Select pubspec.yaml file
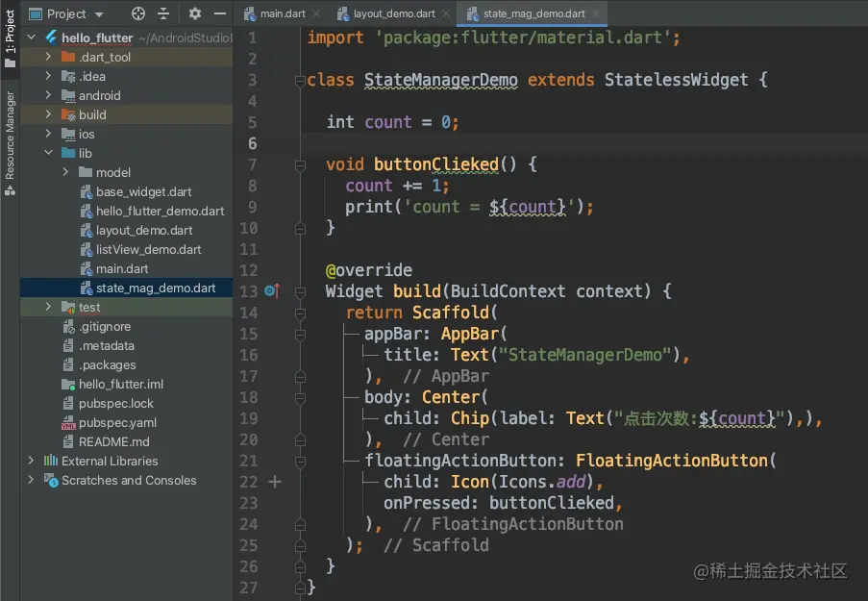 click(x=117, y=423)
